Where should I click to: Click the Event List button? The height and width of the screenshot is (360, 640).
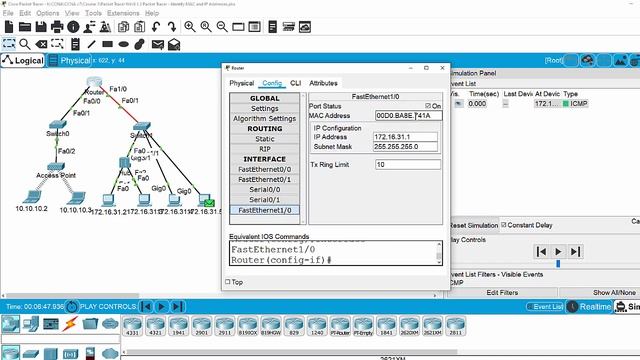coord(545,307)
